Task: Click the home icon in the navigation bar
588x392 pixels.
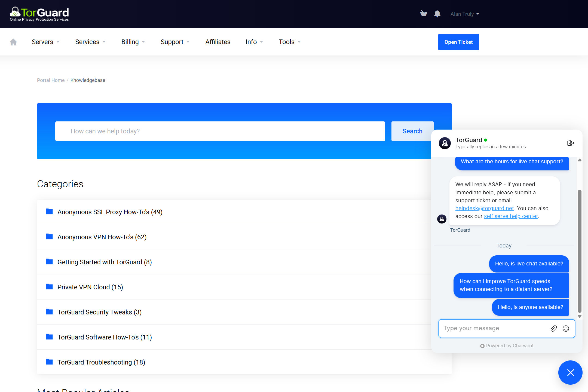Action: pos(13,42)
